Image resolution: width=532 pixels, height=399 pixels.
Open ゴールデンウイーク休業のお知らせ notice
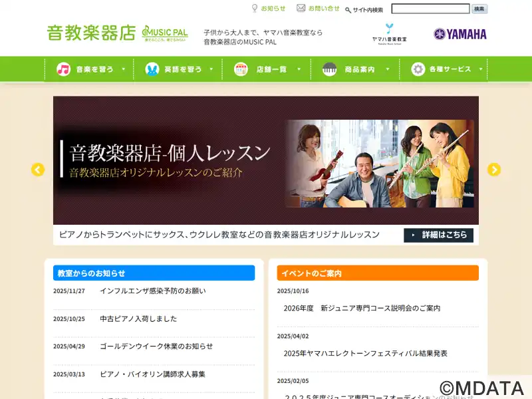[156, 346]
